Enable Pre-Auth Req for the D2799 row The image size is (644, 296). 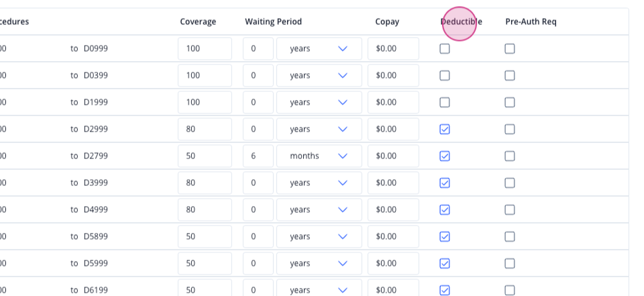(509, 156)
